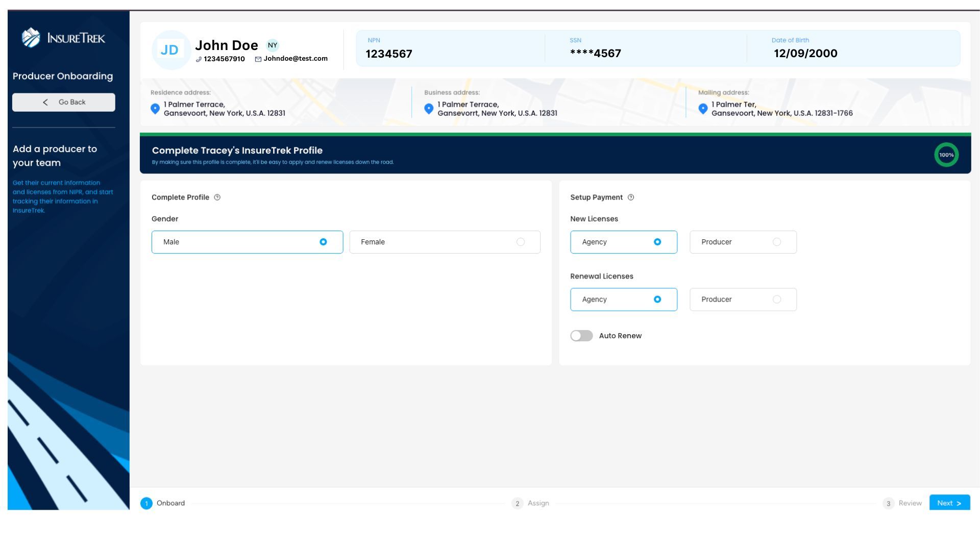Click the location pin for Mailing address
Image resolution: width=980 pixels, height=551 pixels.
(703, 108)
